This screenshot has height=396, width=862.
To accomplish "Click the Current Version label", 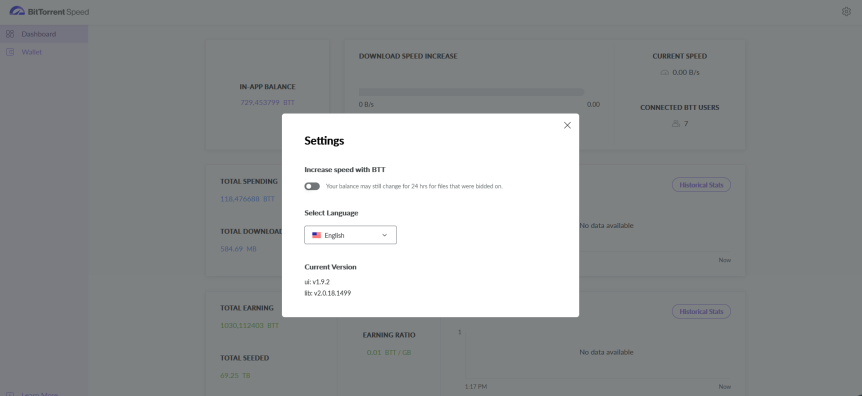I will (330, 267).
